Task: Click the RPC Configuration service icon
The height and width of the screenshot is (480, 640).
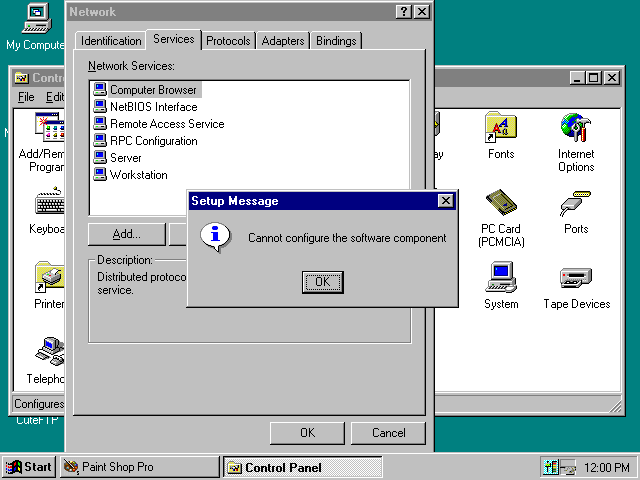Action: (x=100, y=141)
